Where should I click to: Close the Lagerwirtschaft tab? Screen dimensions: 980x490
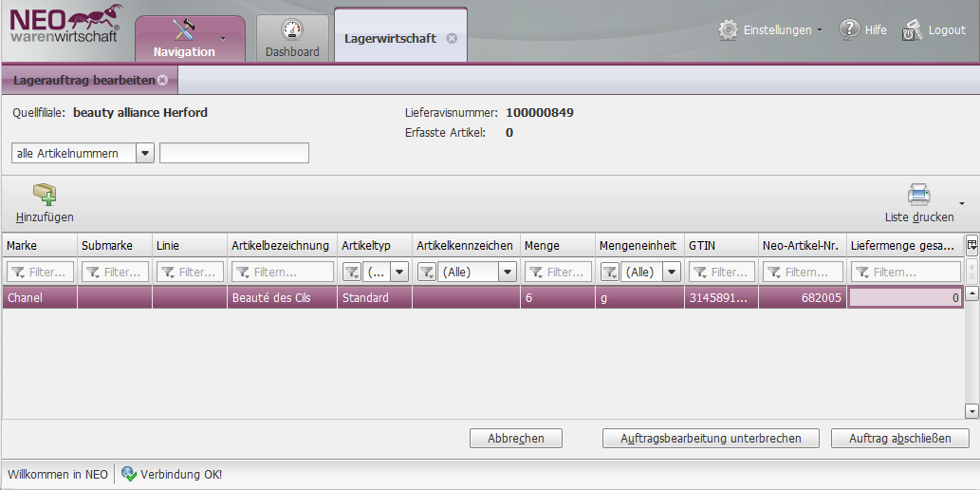pos(452,38)
